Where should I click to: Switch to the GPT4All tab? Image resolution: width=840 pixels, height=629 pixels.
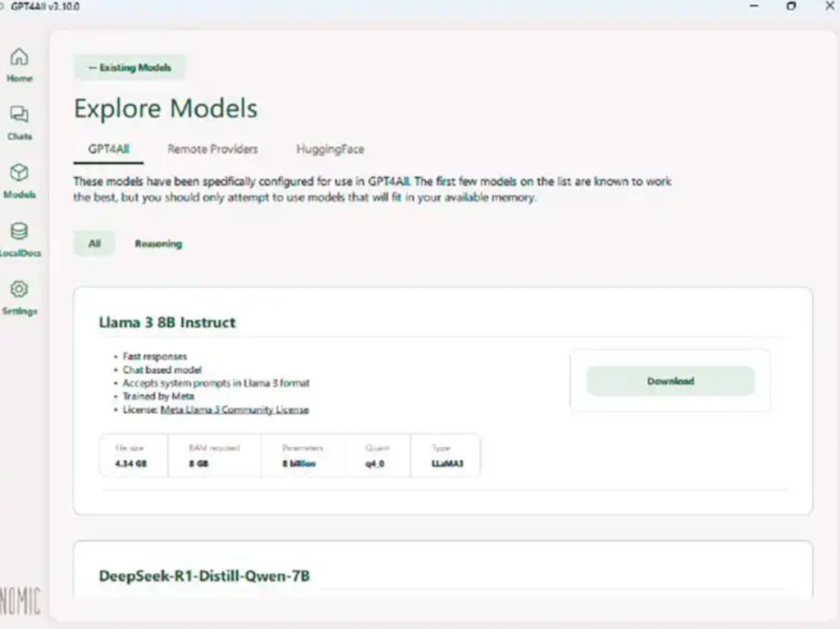pos(109,149)
